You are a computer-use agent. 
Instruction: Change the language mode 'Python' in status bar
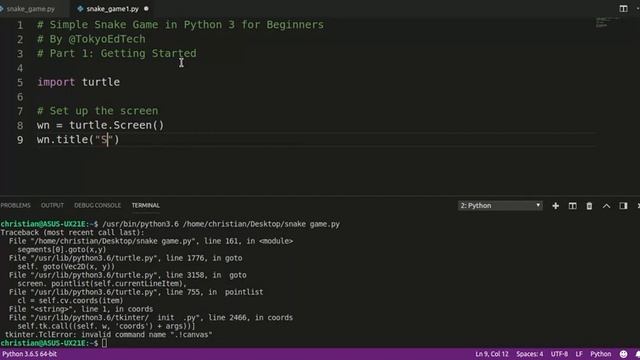point(600,354)
